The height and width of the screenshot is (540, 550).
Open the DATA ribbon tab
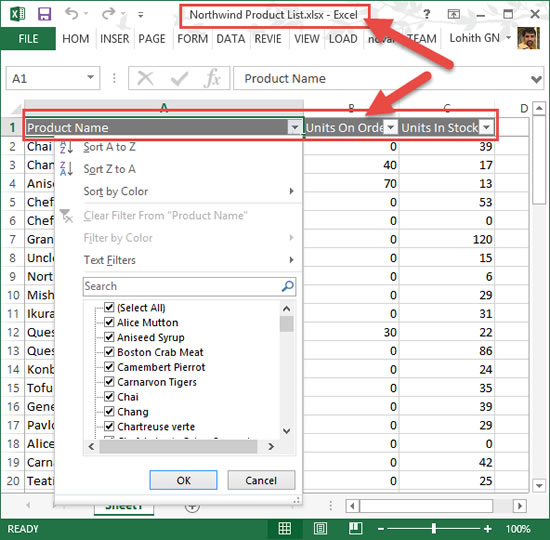230,39
